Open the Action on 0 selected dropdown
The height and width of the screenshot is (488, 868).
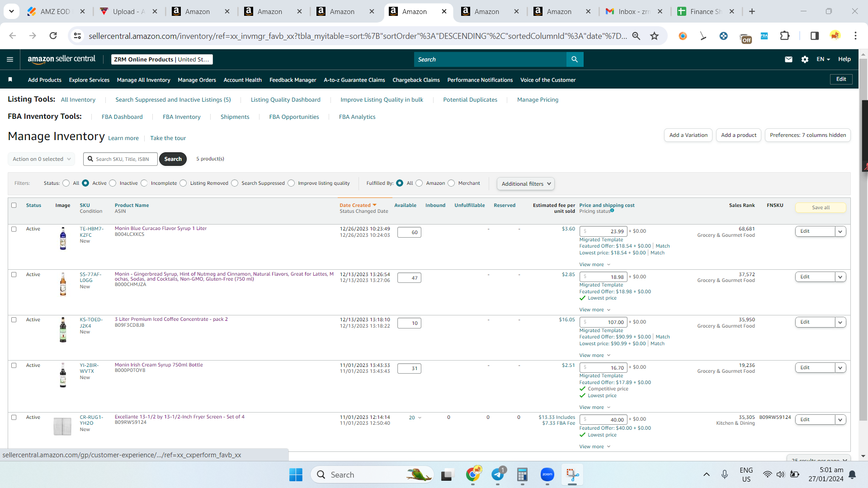click(41, 159)
